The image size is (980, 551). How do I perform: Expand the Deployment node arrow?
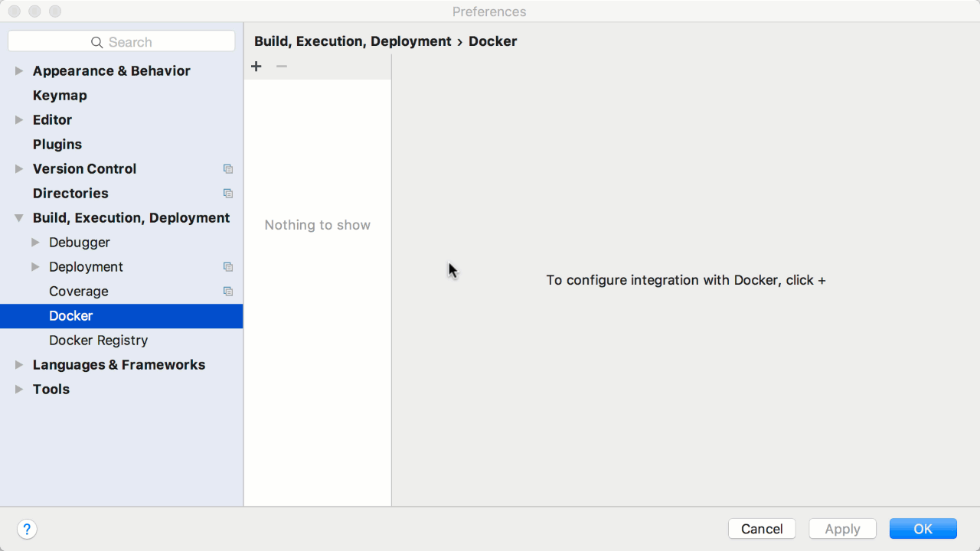point(35,267)
